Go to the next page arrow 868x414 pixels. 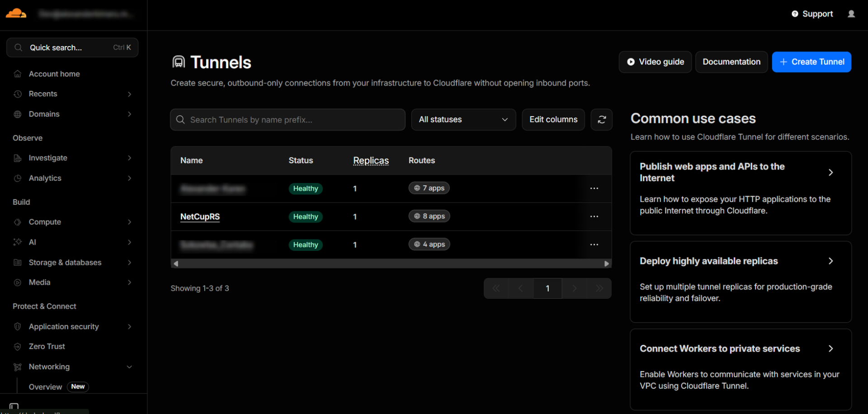point(575,288)
